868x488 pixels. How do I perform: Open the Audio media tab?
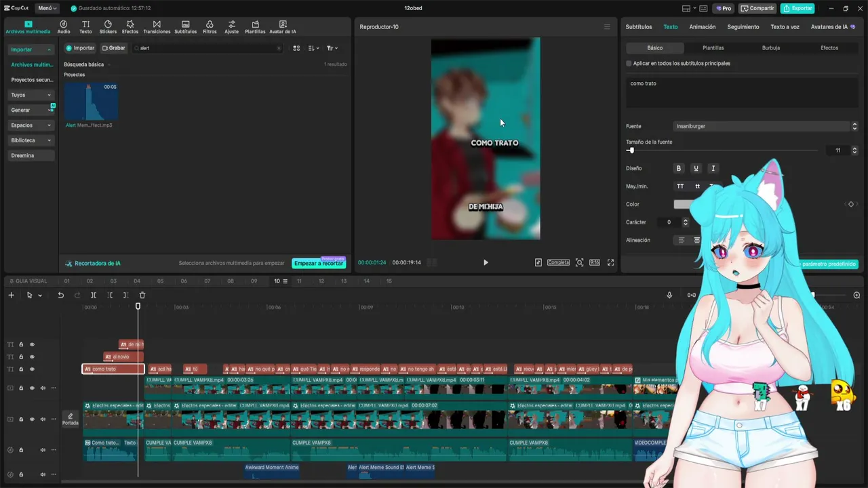(64, 27)
